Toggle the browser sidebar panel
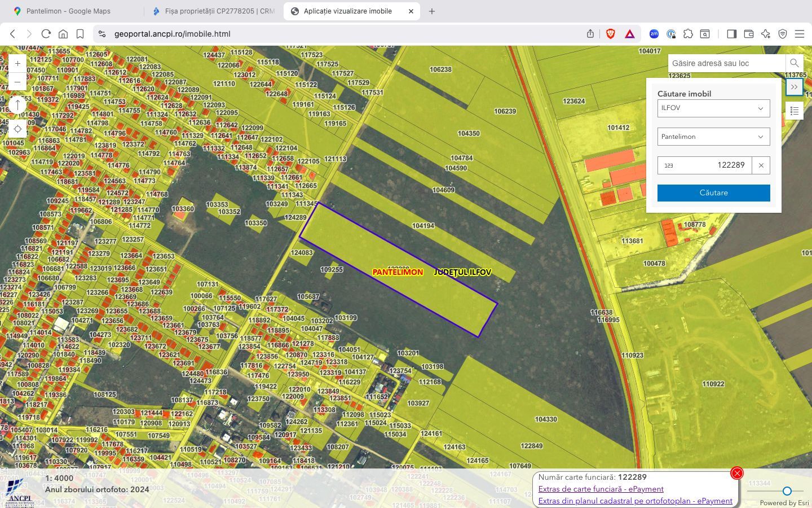812x508 pixels. pos(731,34)
